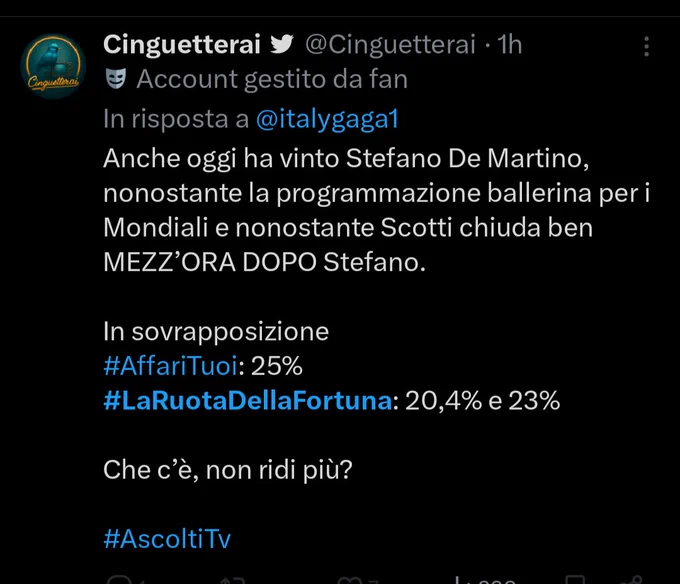Click the share icon under the tweet

[x=634, y=580]
